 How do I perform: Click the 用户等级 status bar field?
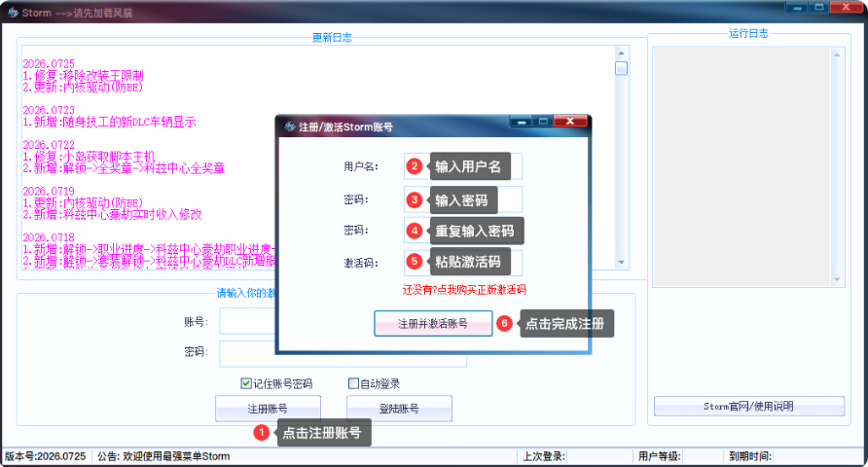(x=660, y=456)
